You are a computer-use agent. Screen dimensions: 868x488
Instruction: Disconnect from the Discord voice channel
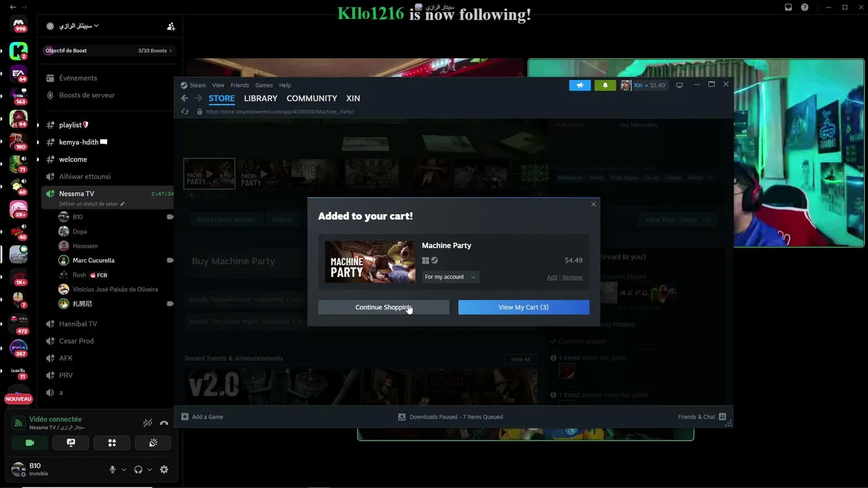click(x=164, y=423)
